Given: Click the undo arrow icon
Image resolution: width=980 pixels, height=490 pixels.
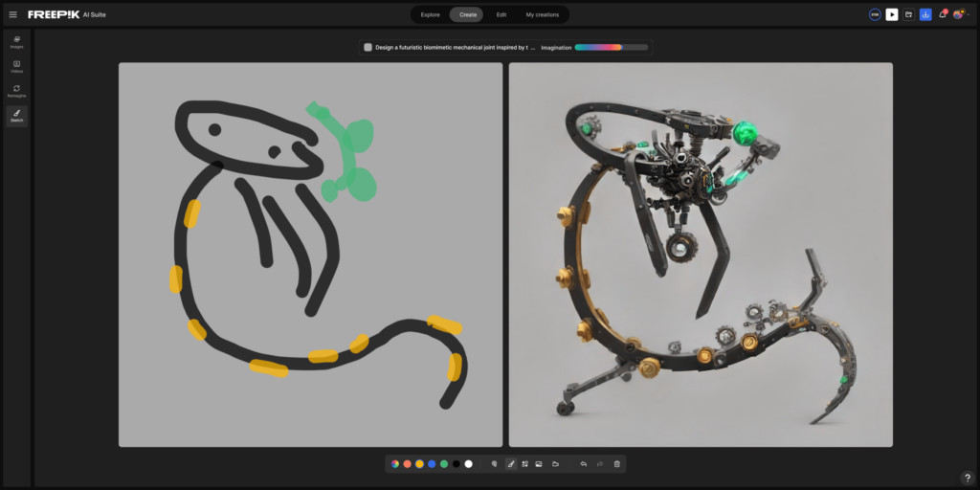Looking at the screenshot, I should [x=583, y=464].
